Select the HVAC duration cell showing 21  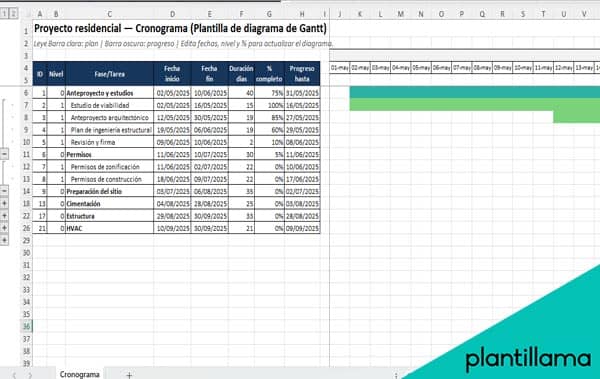tap(241, 228)
